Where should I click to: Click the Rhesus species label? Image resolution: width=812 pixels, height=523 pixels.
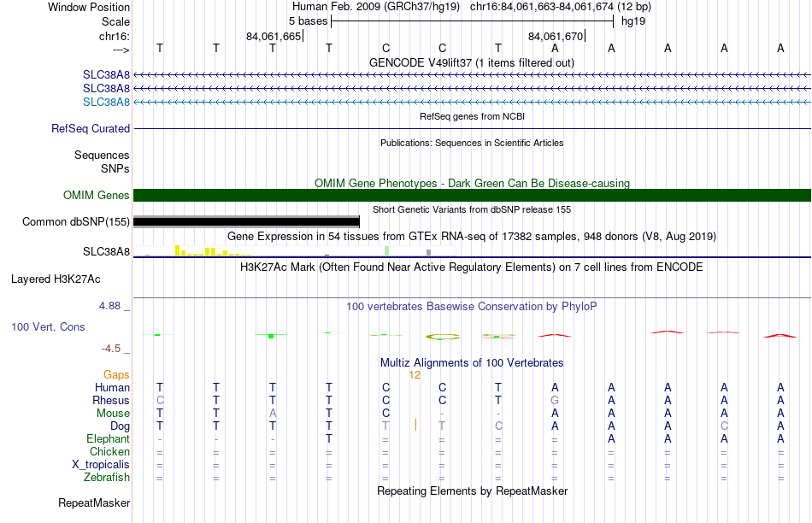[111, 400]
